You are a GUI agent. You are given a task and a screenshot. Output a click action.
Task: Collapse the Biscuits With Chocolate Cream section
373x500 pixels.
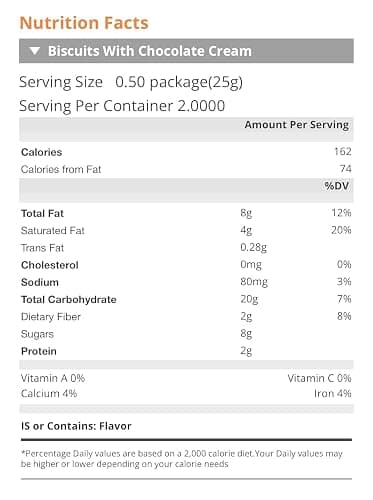[186, 51]
